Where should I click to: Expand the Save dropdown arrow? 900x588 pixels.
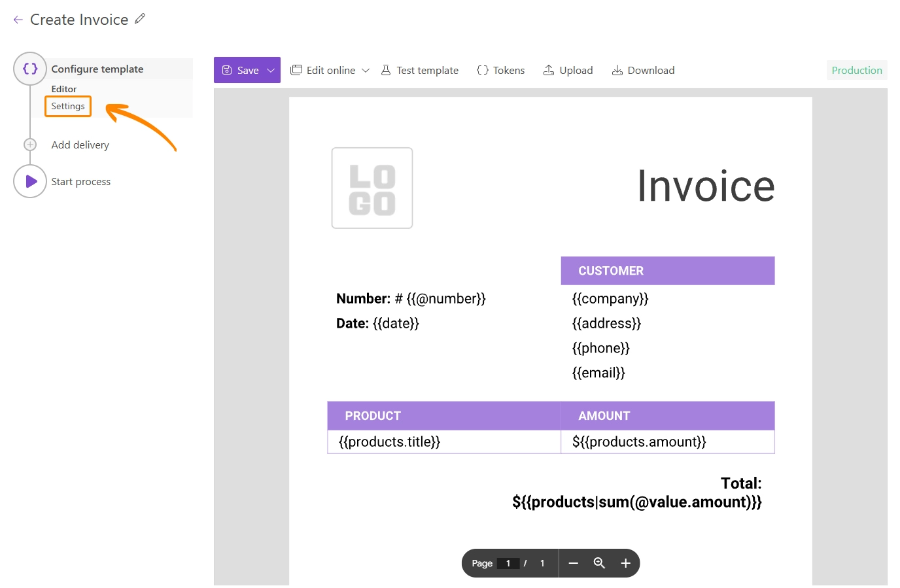click(x=271, y=70)
